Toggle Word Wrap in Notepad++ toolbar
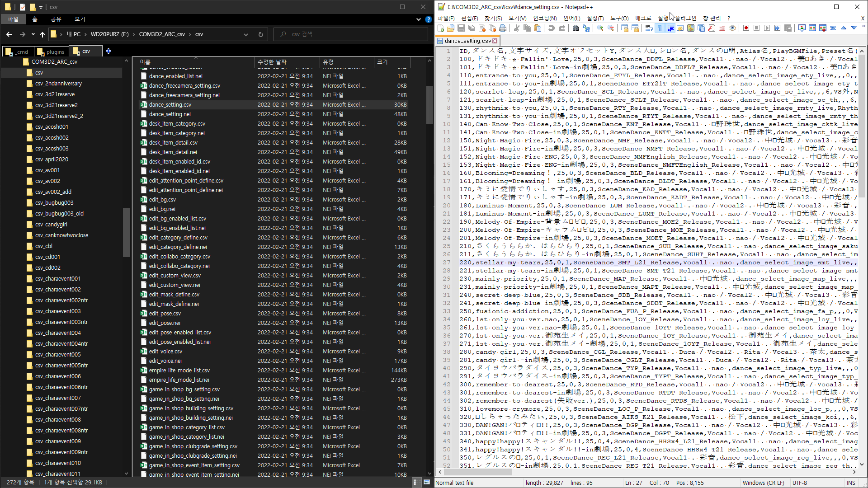868x488 pixels. tap(649, 28)
